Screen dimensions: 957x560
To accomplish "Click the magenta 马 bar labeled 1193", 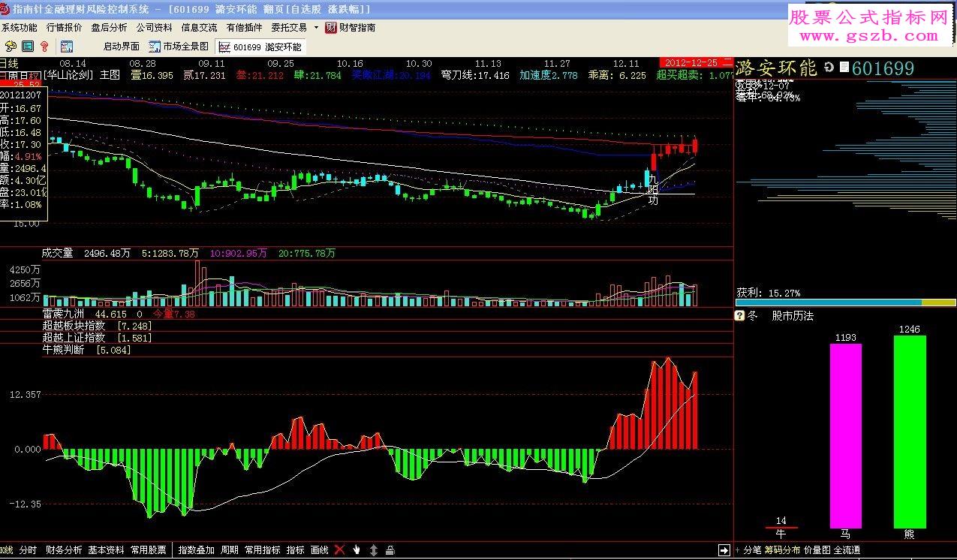I will point(845,436).
